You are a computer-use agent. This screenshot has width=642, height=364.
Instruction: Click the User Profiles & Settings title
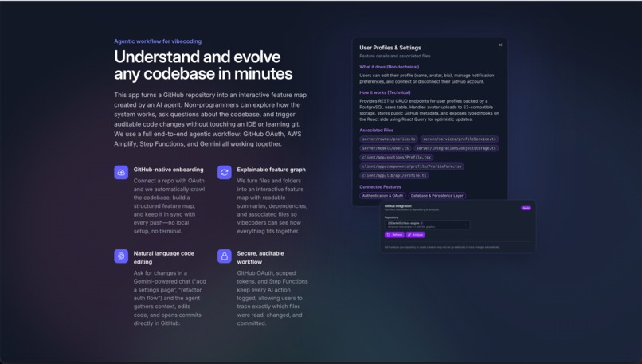[390, 48]
